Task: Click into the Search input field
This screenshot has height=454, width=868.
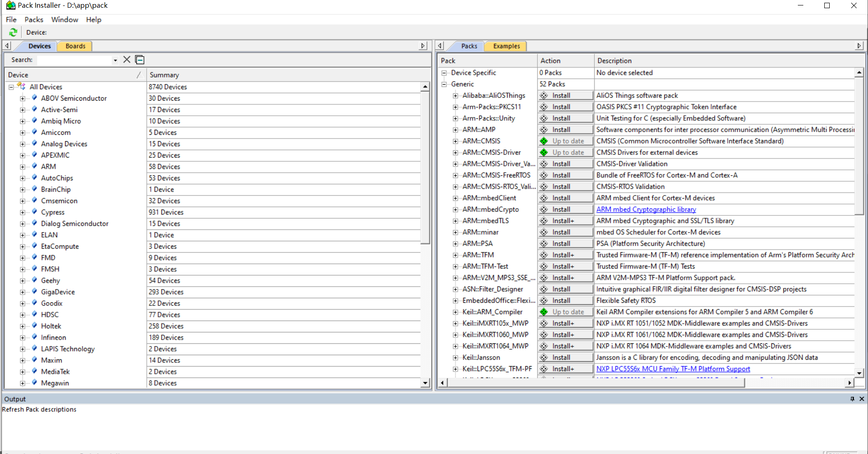Action: tap(75, 60)
